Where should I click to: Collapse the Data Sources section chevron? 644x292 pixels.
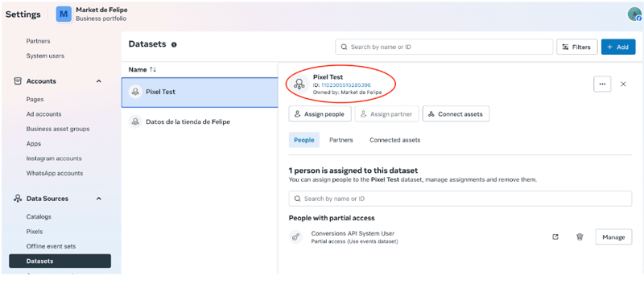pos(98,199)
